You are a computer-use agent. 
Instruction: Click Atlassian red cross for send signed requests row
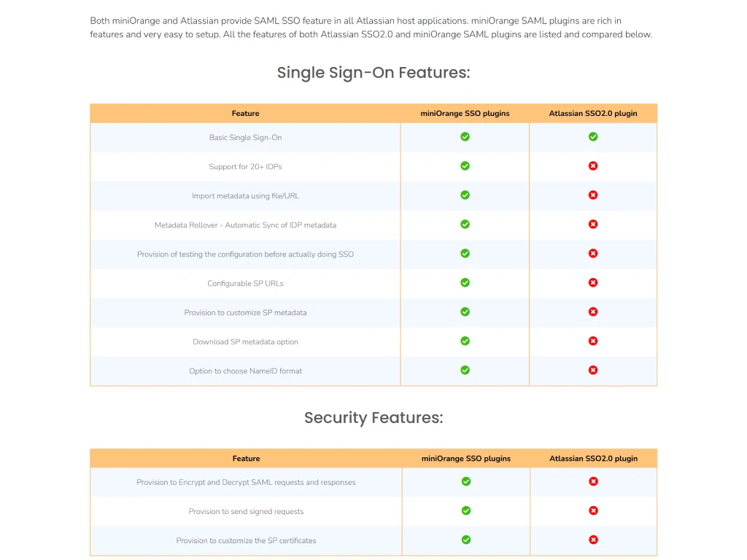tap(593, 510)
